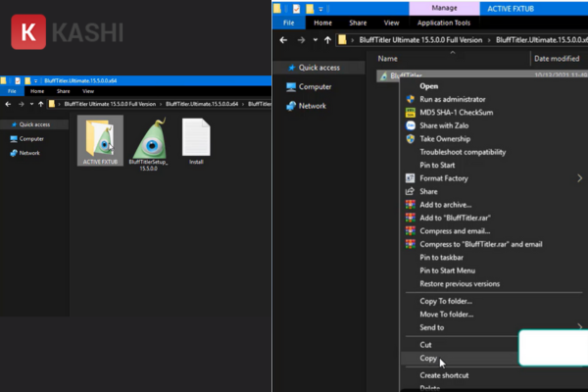
Task: Select the BluffTitlerSetup_15.5.0.0 installer icon
Action: point(149,144)
